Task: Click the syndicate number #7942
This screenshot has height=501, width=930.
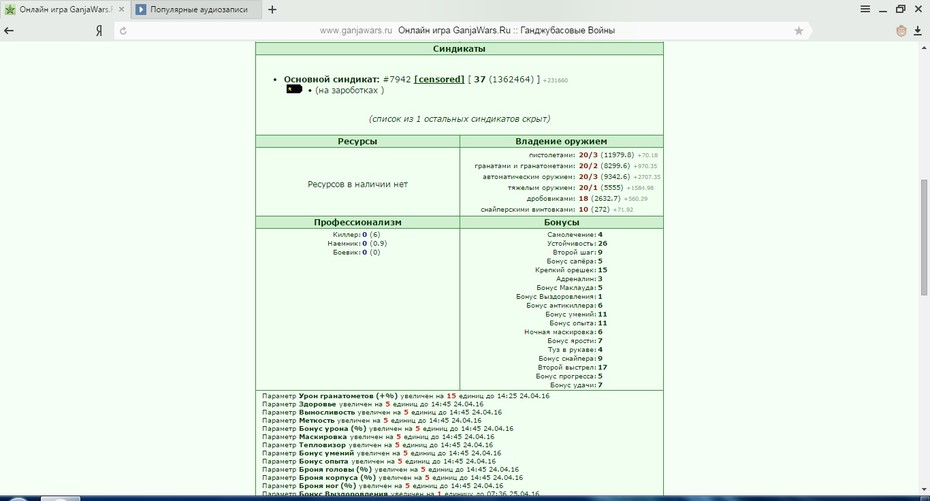Action: coord(397,79)
